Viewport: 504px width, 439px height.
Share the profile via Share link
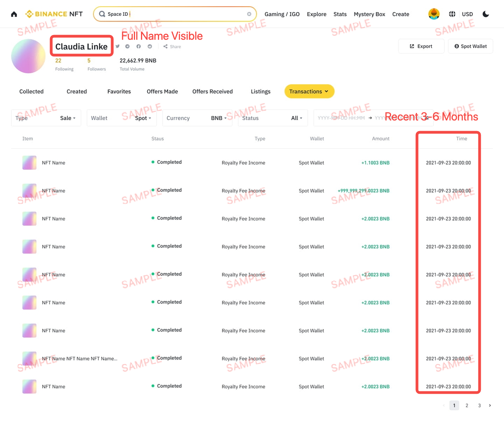coord(172,46)
